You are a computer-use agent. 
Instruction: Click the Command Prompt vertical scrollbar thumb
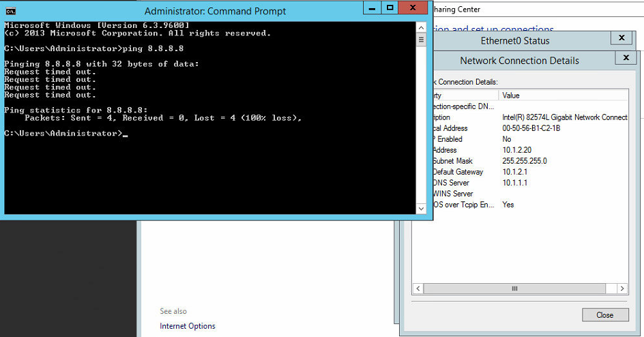(421, 40)
